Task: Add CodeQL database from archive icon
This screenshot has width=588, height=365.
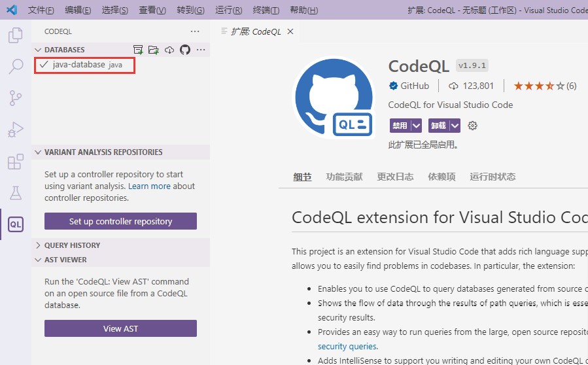Action: 138,50
